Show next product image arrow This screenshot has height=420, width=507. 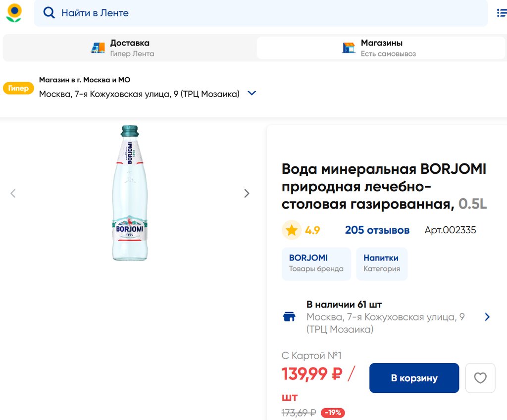point(247,194)
